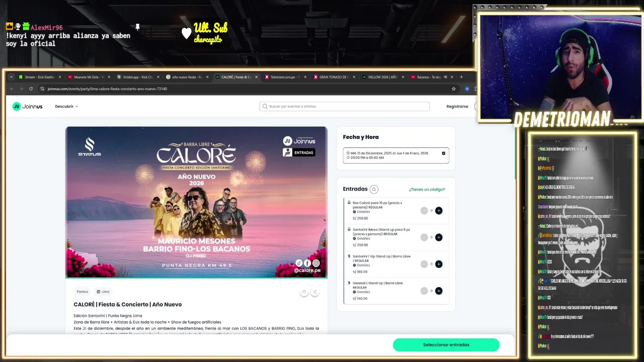Image resolution: width=644 pixels, height=362 pixels.
Task: Open Detalles for Santorini Vip ticket
Action: [361, 265]
